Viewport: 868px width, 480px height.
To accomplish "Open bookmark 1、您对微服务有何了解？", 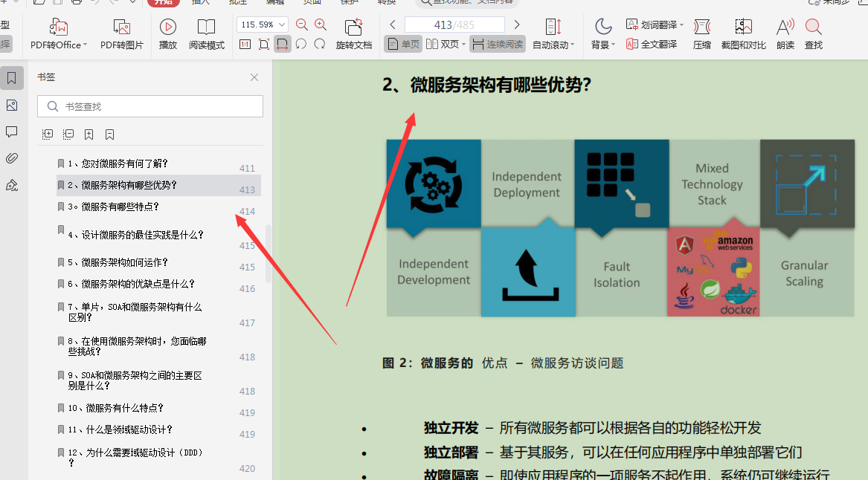I will tap(118, 163).
